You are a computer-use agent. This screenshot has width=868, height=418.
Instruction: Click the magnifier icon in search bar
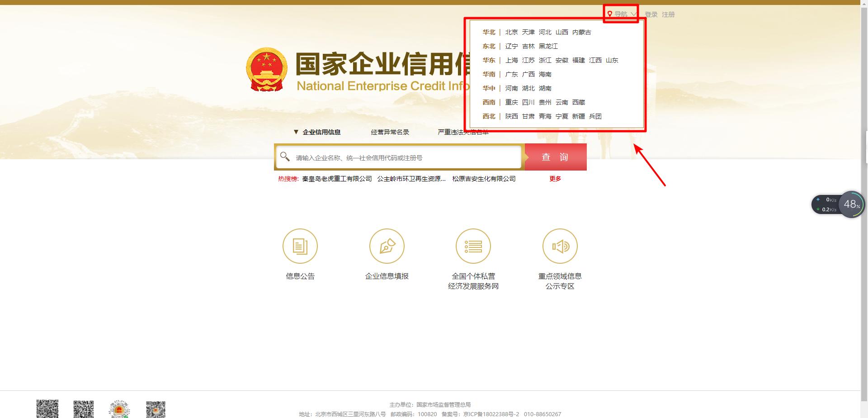coord(285,157)
